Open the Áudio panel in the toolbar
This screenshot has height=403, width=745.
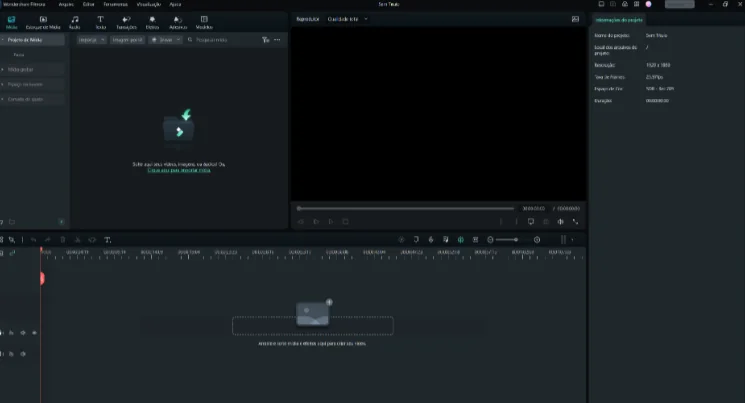pyautogui.click(x=74, y=22)
